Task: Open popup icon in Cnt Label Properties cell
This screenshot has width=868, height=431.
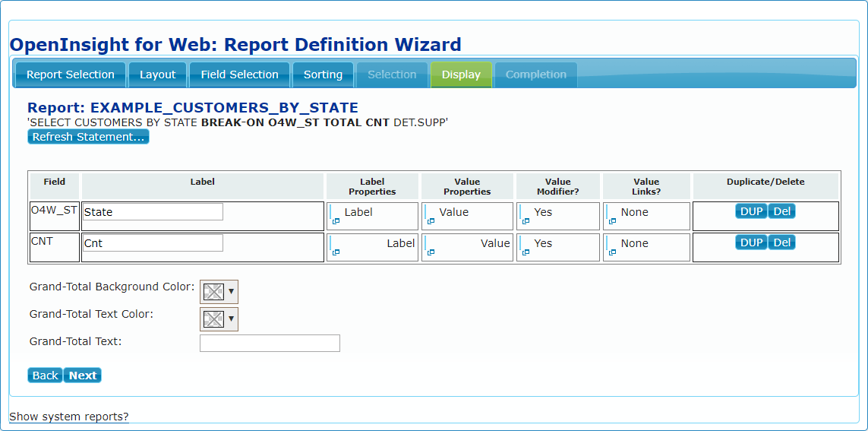Action: [336, 252]
